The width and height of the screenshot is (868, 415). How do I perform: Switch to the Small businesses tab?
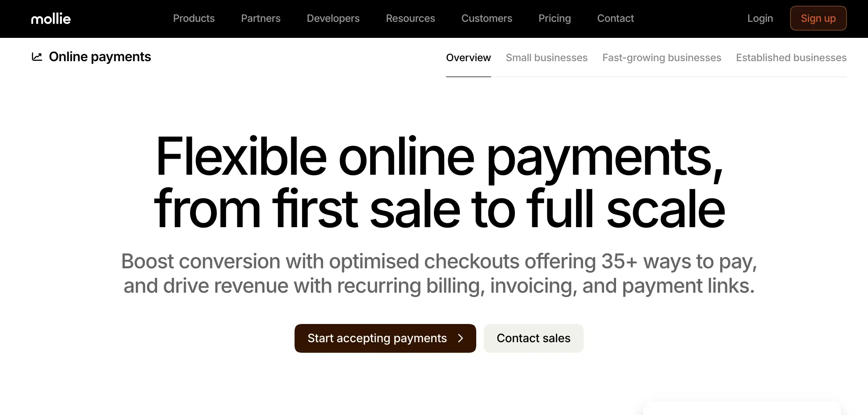tap(547, 58)
